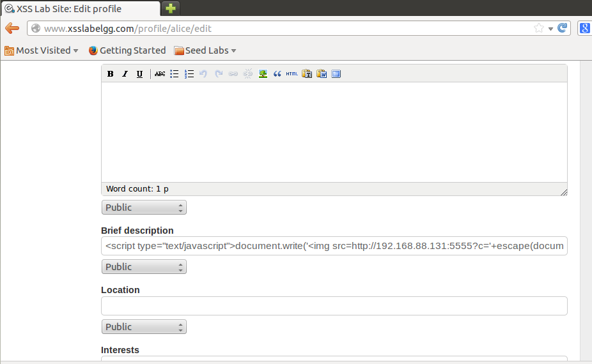Toggle italic formatting in editor toolbar

click(x=125, y=74)
